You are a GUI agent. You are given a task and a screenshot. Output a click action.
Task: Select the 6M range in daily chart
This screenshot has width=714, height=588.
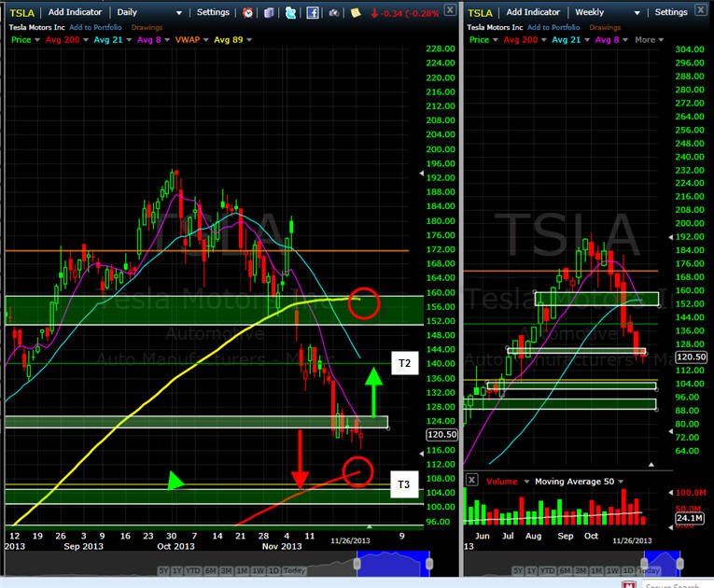point(210,570)
